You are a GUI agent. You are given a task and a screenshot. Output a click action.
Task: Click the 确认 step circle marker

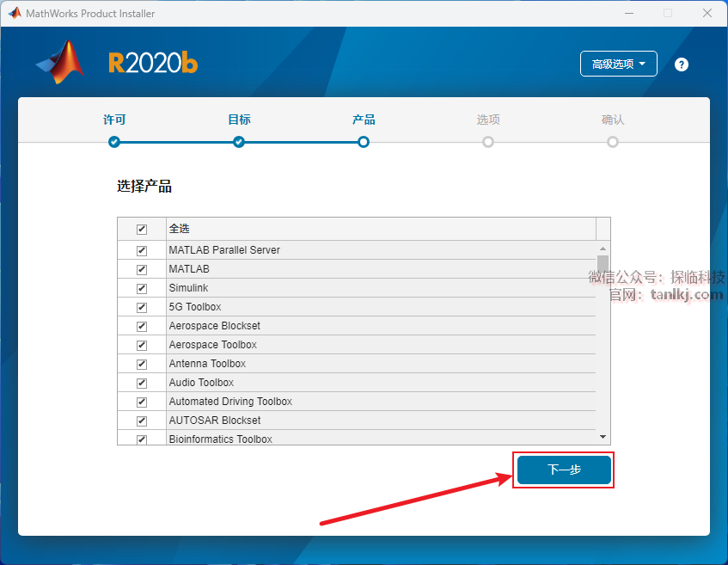click(612, 142)
